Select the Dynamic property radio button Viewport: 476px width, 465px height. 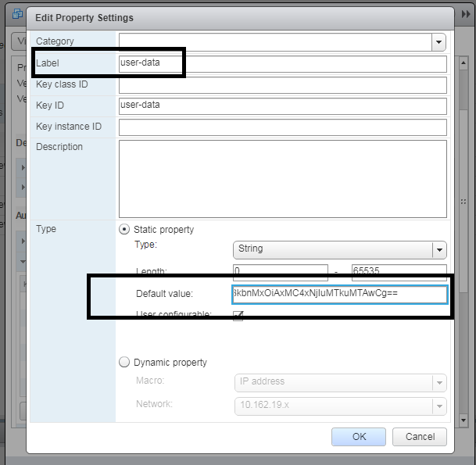[123, 362]
